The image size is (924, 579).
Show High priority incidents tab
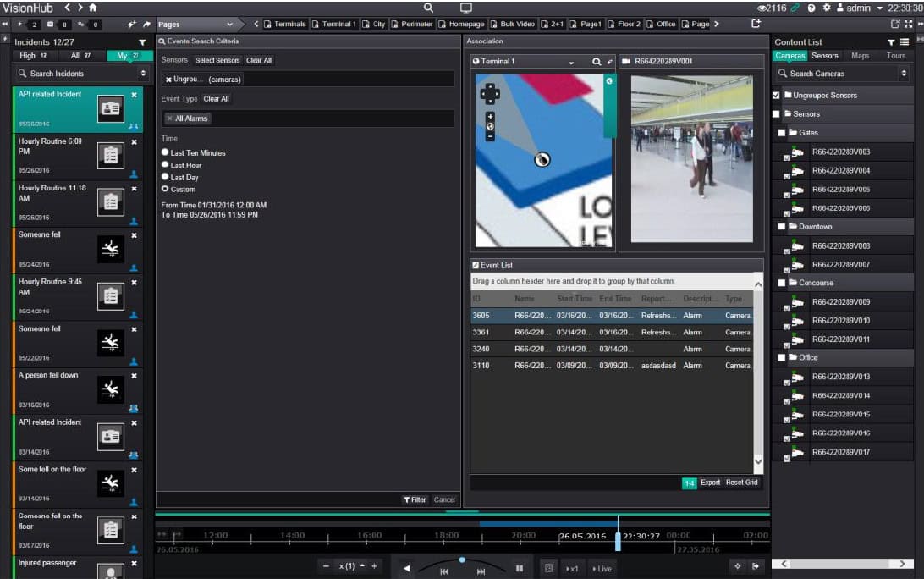[x=32, y=56]
